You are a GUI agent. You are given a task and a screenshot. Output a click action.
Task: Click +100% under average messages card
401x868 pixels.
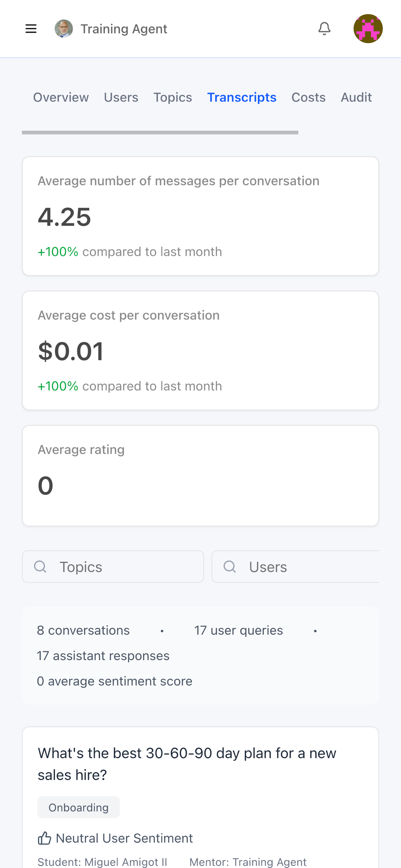point(58,252)
